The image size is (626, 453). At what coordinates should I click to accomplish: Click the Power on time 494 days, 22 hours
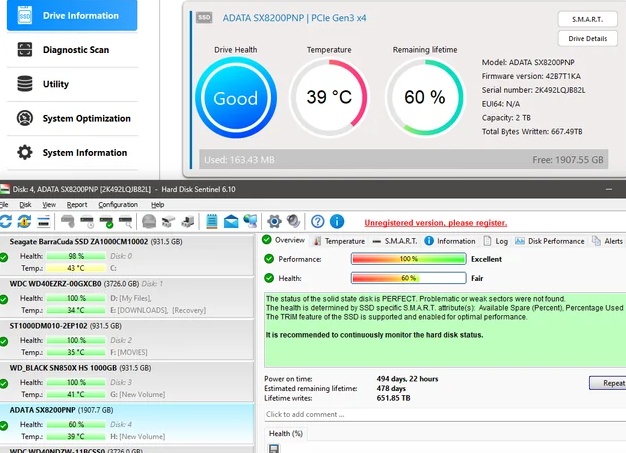click(407, 379)
